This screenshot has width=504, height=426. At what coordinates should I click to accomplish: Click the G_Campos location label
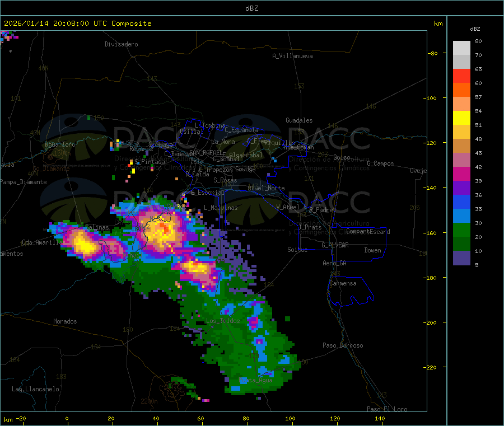click(380, 163)
